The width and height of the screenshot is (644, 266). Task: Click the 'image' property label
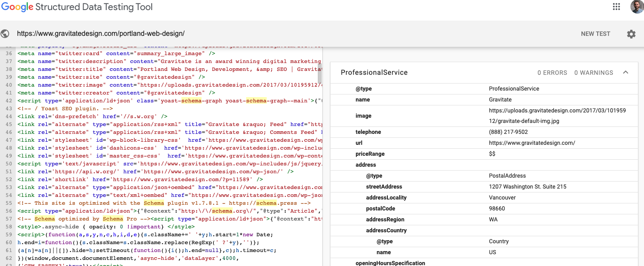click(363, 116)
